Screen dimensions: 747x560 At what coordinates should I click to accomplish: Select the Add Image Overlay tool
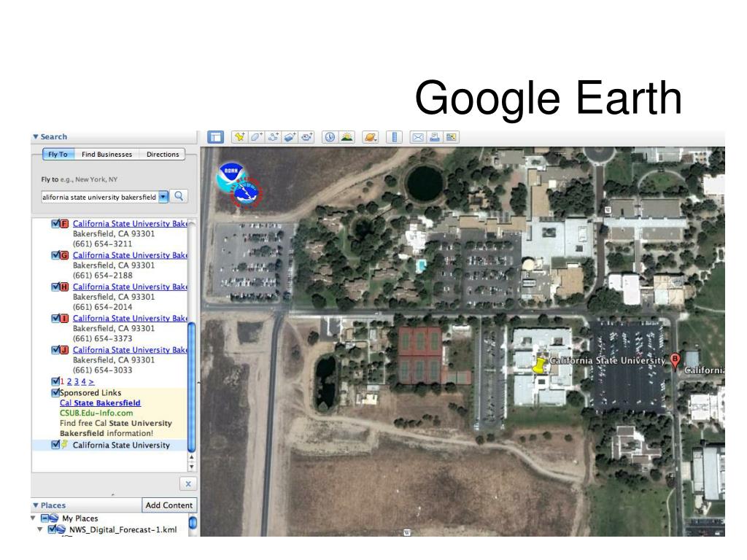[290, 137]
